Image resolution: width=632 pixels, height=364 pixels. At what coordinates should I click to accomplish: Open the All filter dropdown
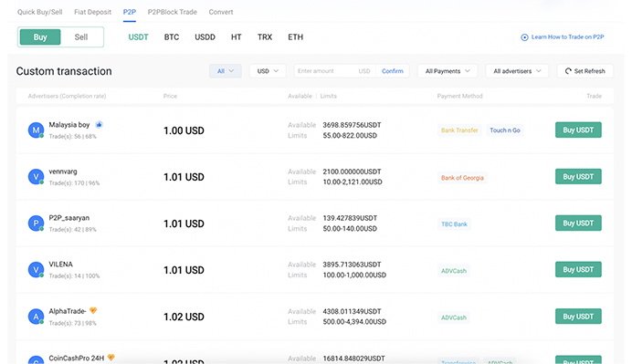coord(226,71)
